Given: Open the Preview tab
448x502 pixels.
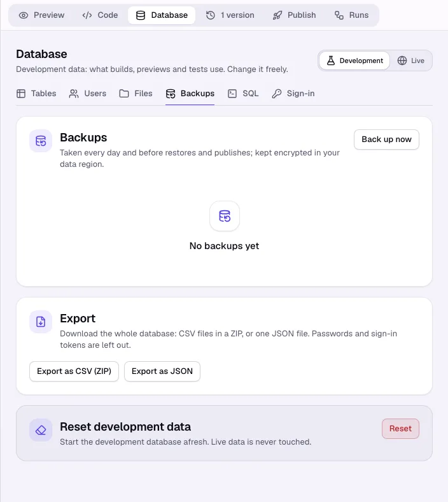Looking at the screenshot, I should click(41, 15).
